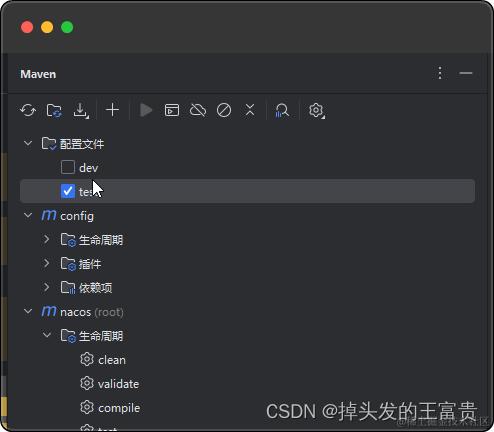The image size is (494, 432).
Task: Collapse 生命周期 under nacos
Action: (47, 335)
